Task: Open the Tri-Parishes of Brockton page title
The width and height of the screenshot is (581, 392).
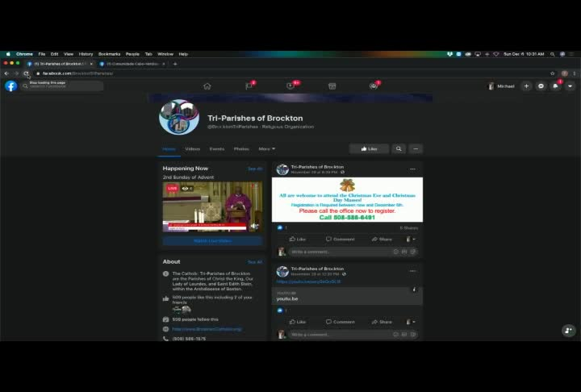Action: (255, 119)
